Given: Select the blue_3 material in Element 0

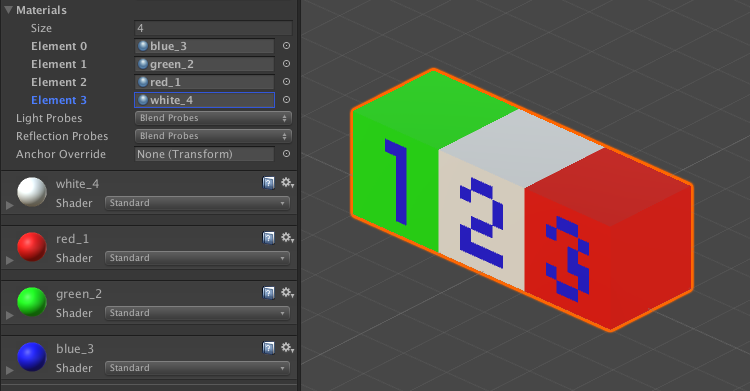Looking at the screenshot, I should click(x=204, y=46).
